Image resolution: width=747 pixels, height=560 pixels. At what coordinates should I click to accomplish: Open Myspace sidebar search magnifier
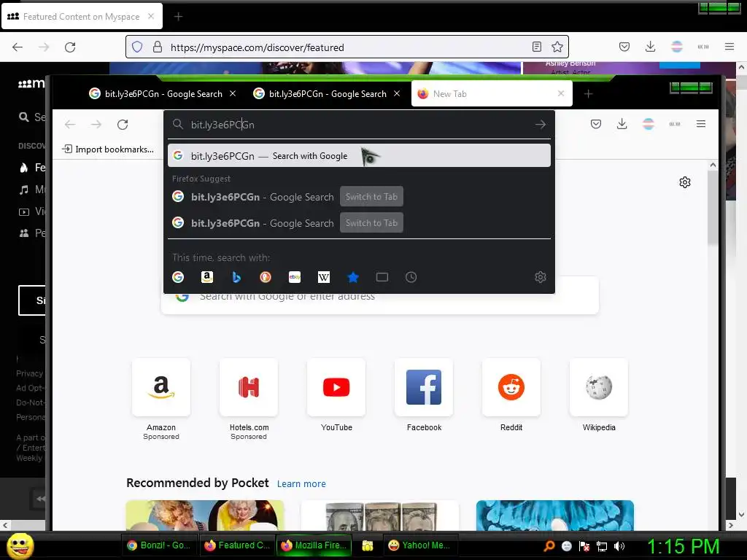point(24,117)
